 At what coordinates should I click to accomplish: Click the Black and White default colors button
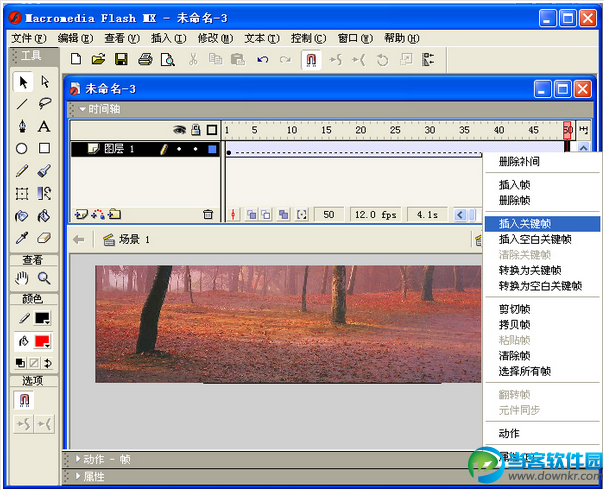(x=20, y=363)
